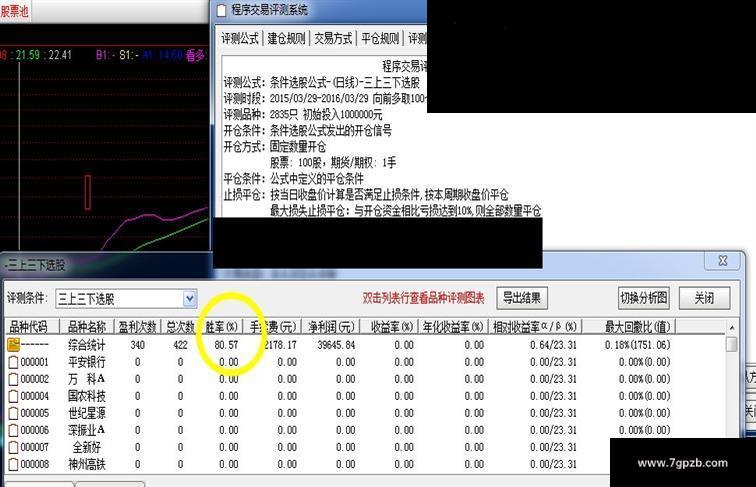Select the 世纪星源 row
Screen dimensions: 756x487
pyautogui.click(x=364, y=413)
